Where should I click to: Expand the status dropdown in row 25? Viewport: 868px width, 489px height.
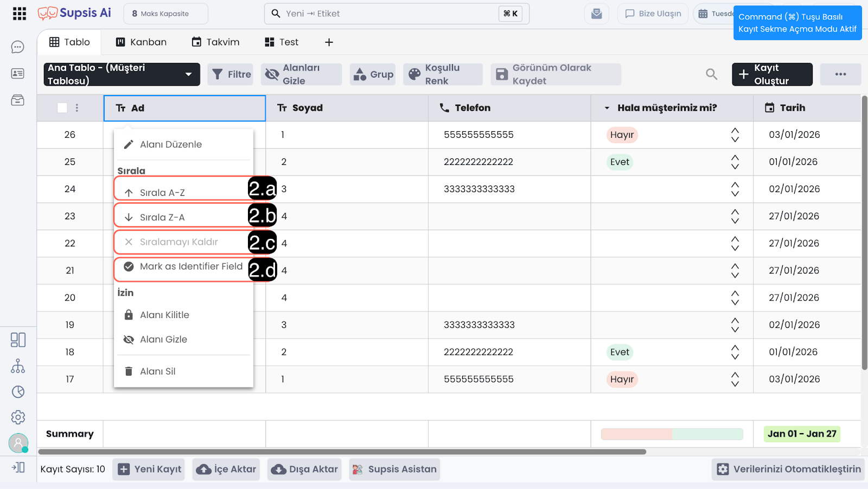(735, 162)
